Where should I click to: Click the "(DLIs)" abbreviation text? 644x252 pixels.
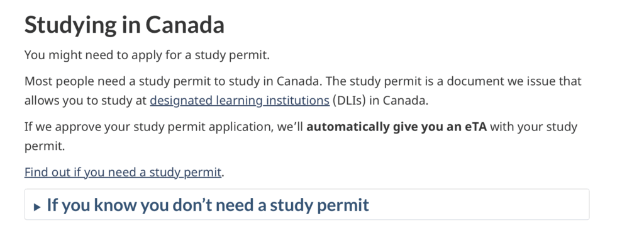tap(348, 100)
